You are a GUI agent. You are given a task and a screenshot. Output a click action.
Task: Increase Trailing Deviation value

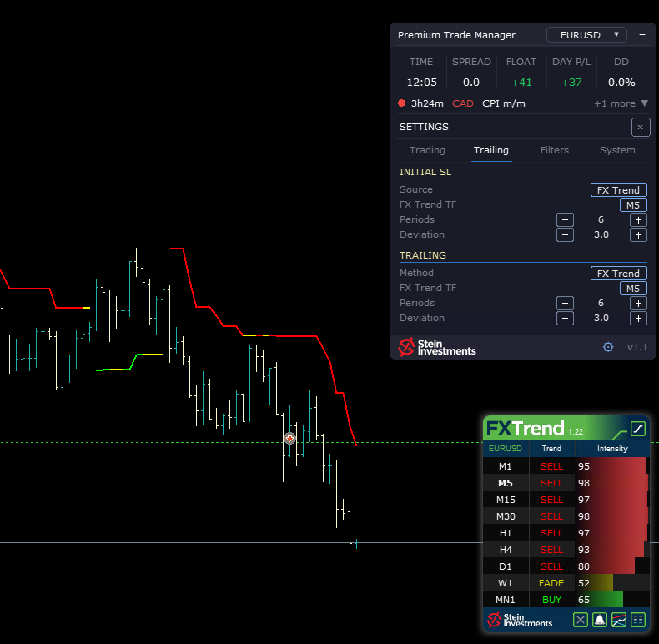click(x=638, y=318)
